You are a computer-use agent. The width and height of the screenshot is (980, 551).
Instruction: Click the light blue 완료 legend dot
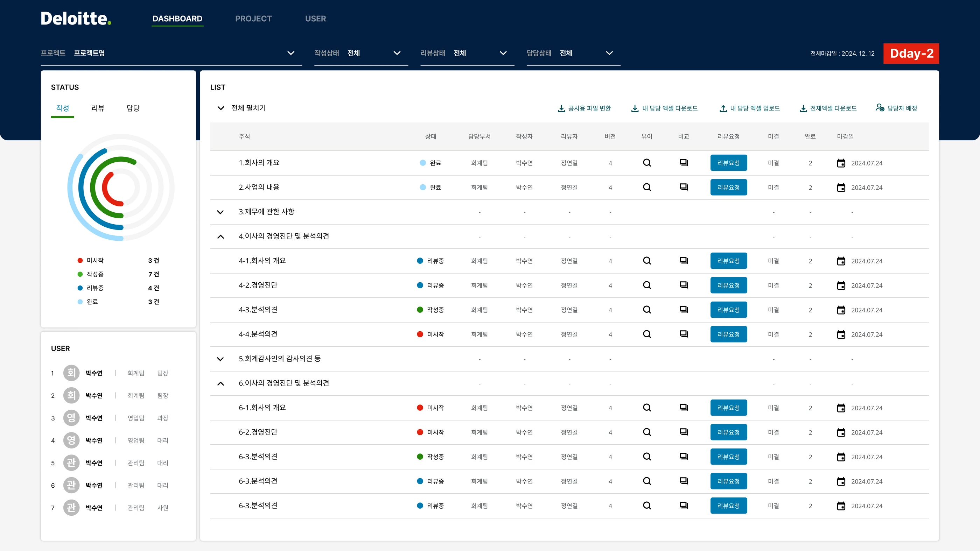point(80,302)
